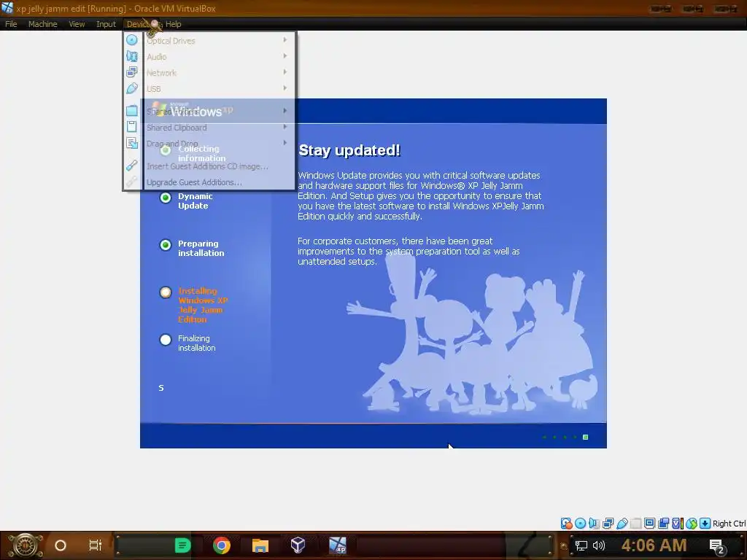
Task: Close the open Devices menu
Action: point(139,24)
